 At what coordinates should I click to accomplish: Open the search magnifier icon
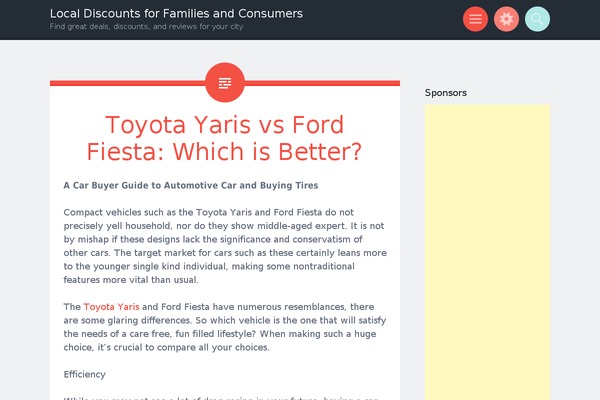coord(537,19)
